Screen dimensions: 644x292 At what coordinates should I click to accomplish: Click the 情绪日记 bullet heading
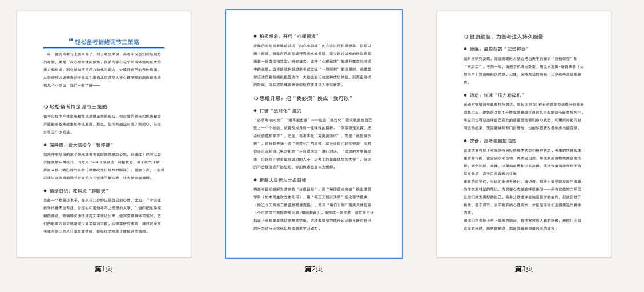point(79,190)
